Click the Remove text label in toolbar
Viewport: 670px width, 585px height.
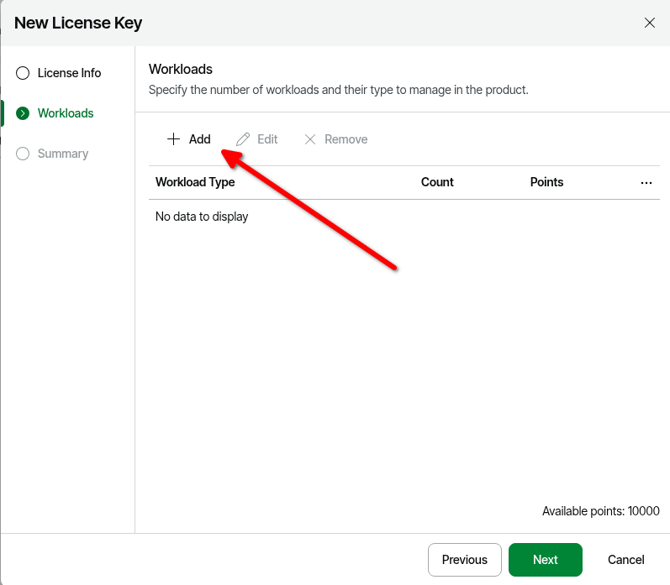[346, 139]
